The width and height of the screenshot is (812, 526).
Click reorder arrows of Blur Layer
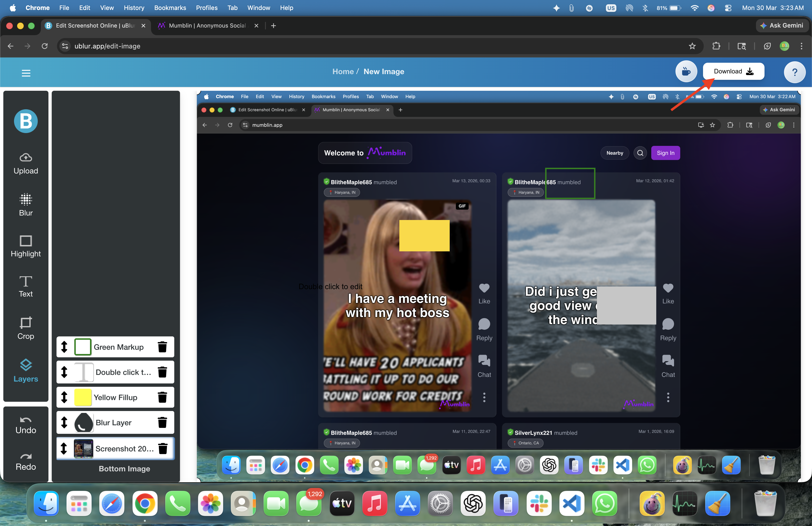pyautogui.click(x=64, y=423)
